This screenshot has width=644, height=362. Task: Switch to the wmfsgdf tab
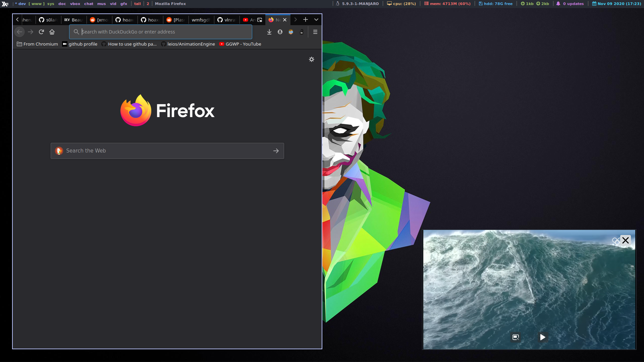(x=201, y=20)
